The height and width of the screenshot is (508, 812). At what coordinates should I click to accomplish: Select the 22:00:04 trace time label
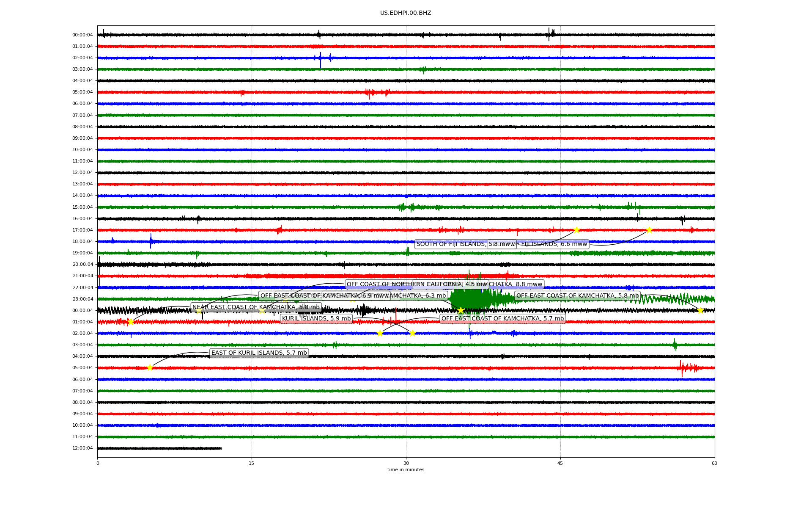(x=82, y=288)
